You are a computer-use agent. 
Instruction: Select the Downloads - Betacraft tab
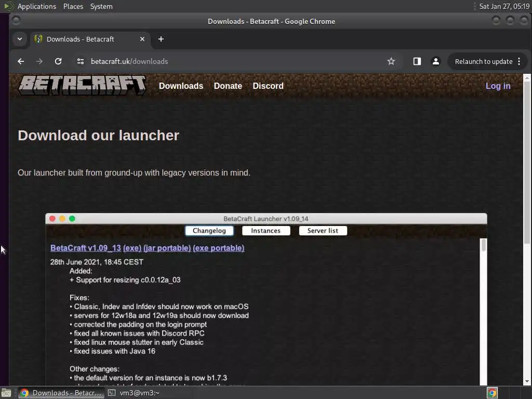point(90,39)
